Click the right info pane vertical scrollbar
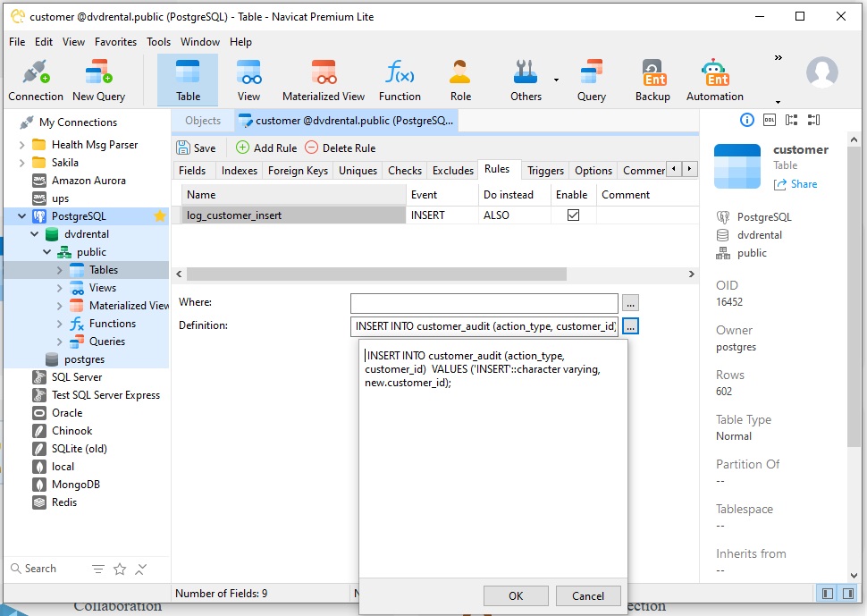This screenshot has width=867, height=616. (x=854, y=296)
